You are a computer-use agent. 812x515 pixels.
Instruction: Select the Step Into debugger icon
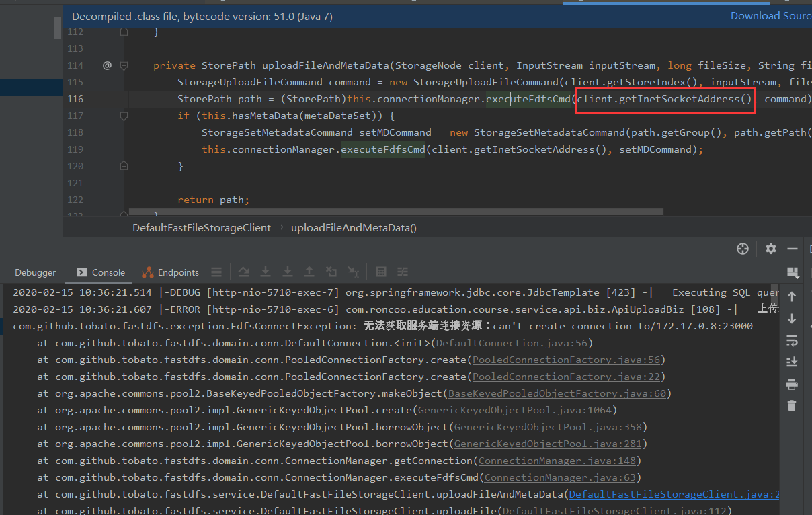tap(266, 271)
